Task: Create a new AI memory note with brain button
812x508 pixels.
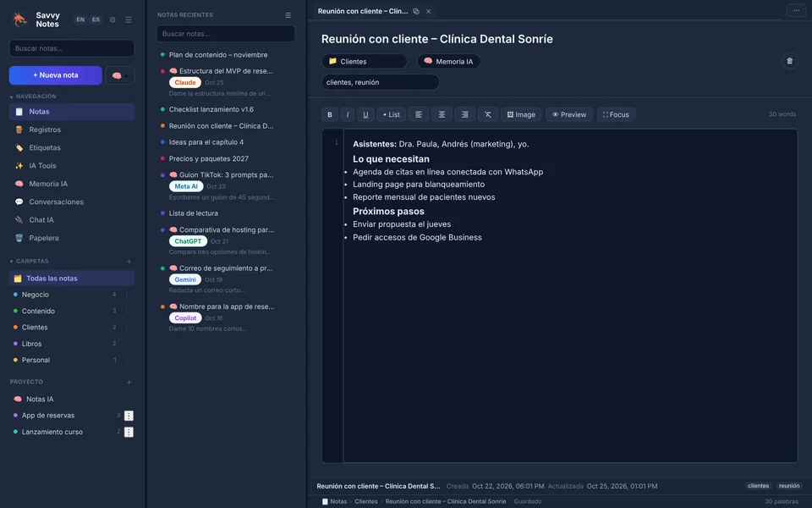Action: 119,75
